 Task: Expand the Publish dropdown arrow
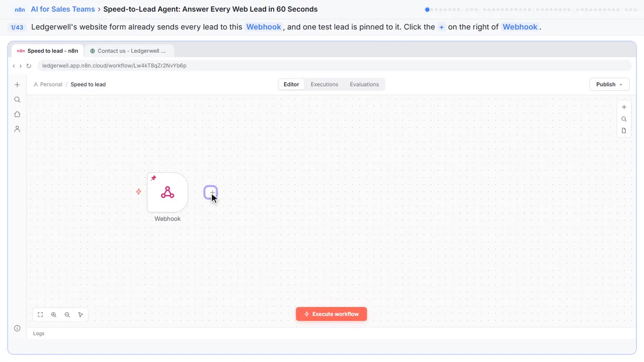coord(621,84)
